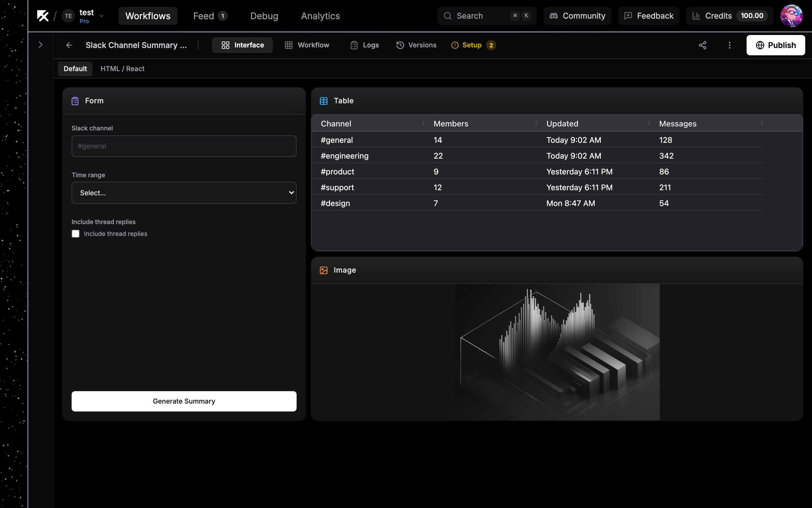Image resolution: width=812 pixels, height=508 pixels.
Task: Open the three-dot more options menu
Action: pyautogui.click(x=729, y=45)
